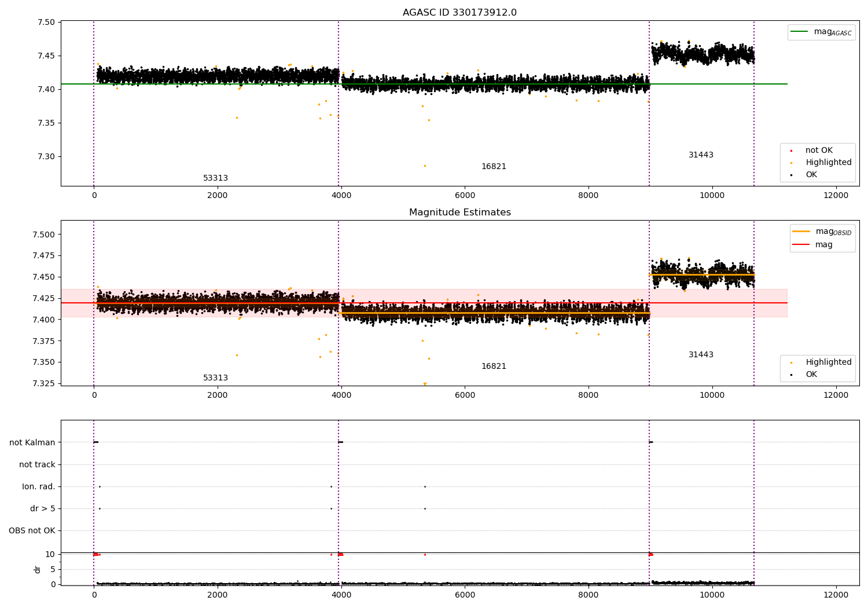Click the 12000 x-tick of the bottom plot
The width and height of the screenshot is (868, 608).
coord(836,595)
